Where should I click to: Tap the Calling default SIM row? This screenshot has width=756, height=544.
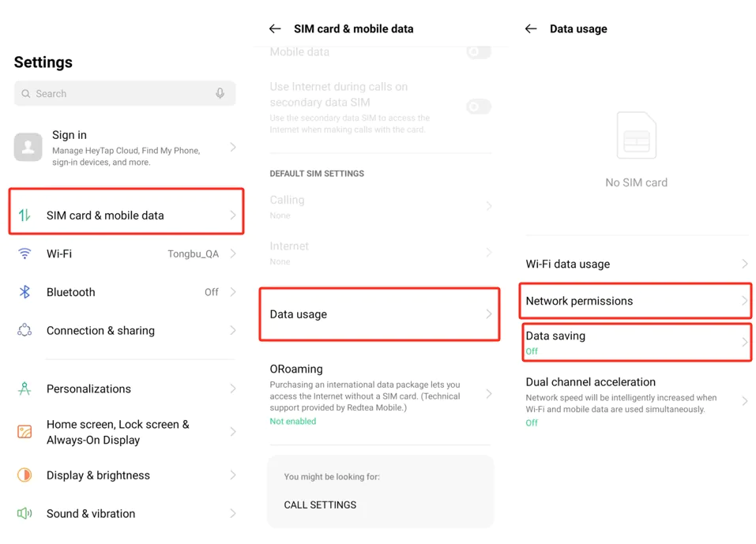pos(381,207)
